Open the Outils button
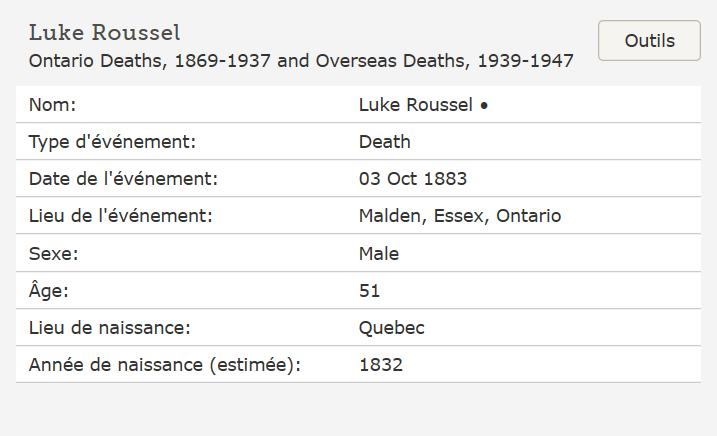The height and width of the screenshot is (436, 717). coord(649,41)
